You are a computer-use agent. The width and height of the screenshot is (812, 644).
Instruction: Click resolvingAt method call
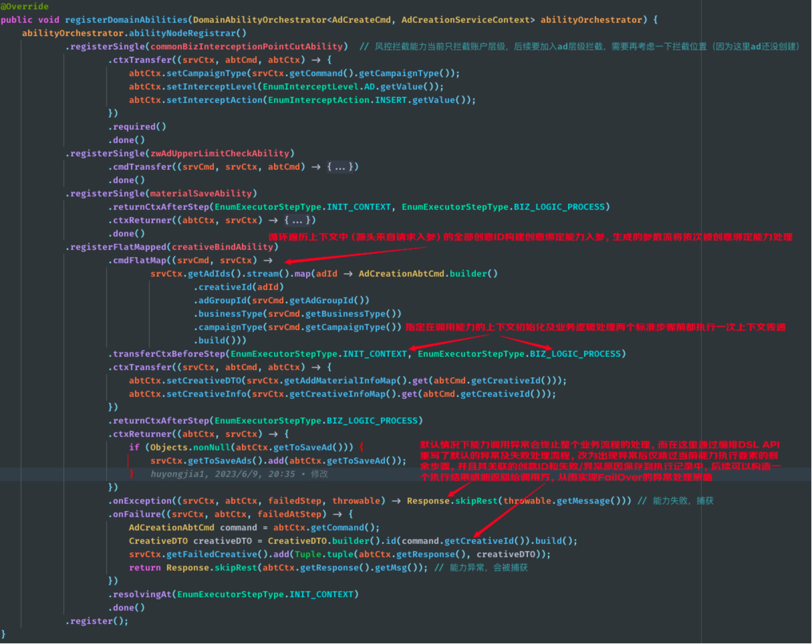(142, 594)
